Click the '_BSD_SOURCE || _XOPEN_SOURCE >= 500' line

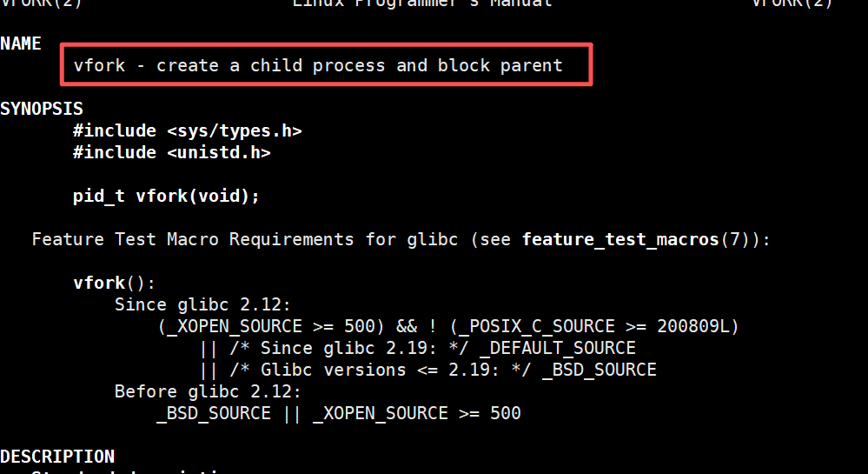(x=339, y=414)
